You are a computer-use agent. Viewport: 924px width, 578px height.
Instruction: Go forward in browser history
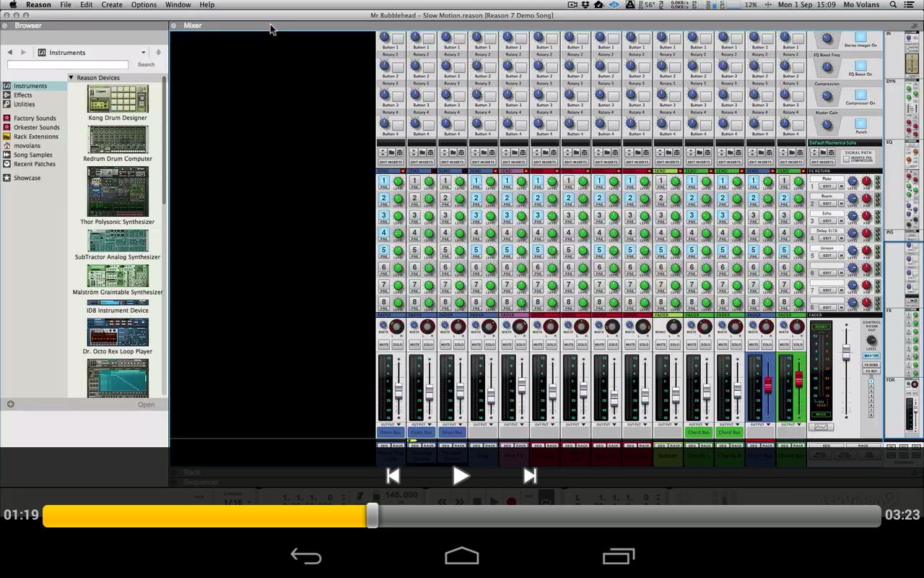[x=23, y=53]
